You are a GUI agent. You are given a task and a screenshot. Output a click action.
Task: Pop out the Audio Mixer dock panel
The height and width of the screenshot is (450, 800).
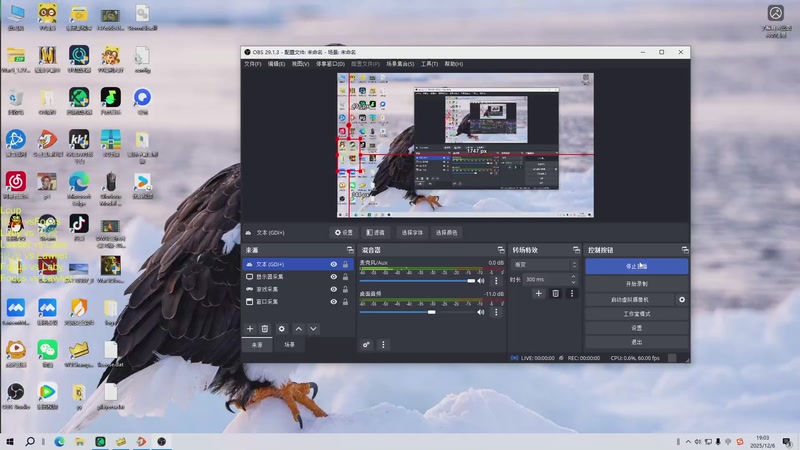point(501,250)
